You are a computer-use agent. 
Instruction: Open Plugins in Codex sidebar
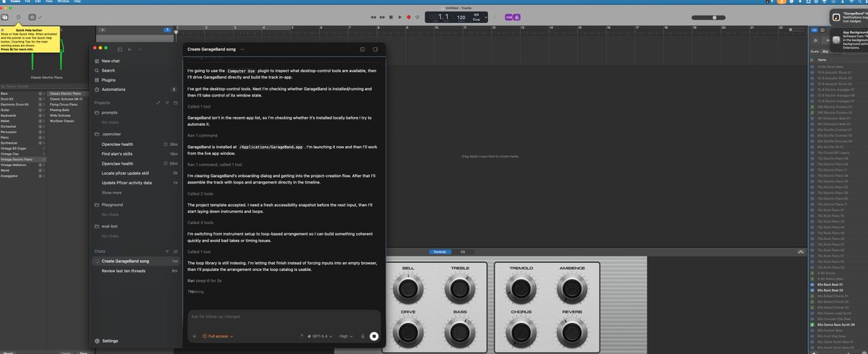click(109, 79)
